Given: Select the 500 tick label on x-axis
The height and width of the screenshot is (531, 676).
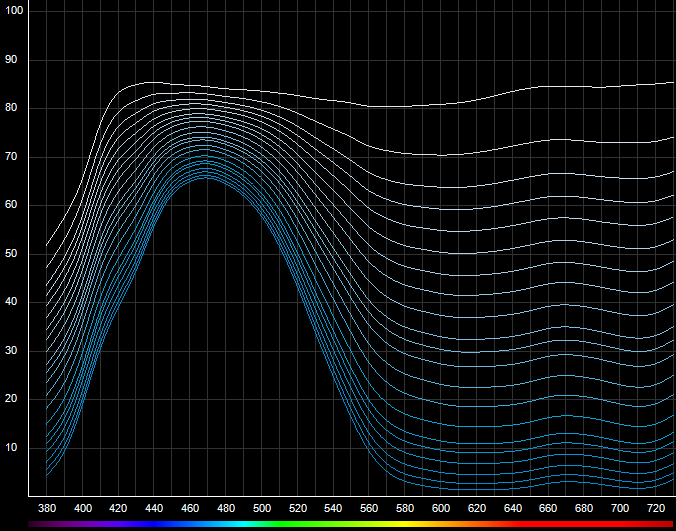Looking at the screenshot, I should tap(262, 507).
